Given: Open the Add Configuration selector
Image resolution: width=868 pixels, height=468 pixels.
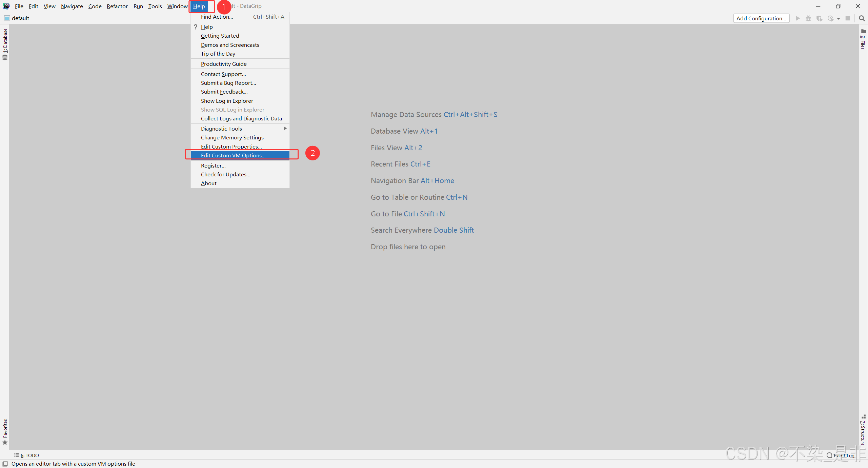Looking at the screenshot, I should (x=761, y=18).
